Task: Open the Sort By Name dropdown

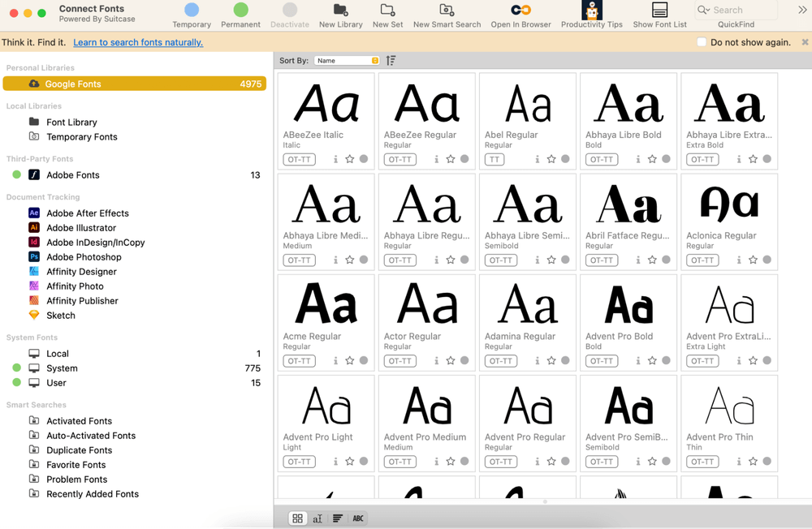Action: pyautogui.click(x=348, y=61)
